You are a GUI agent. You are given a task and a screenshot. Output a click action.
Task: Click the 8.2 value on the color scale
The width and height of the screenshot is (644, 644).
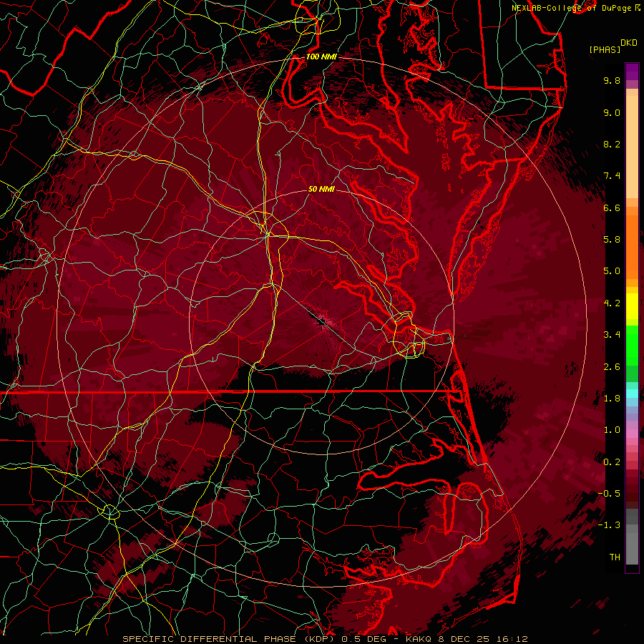pos(612,144)
